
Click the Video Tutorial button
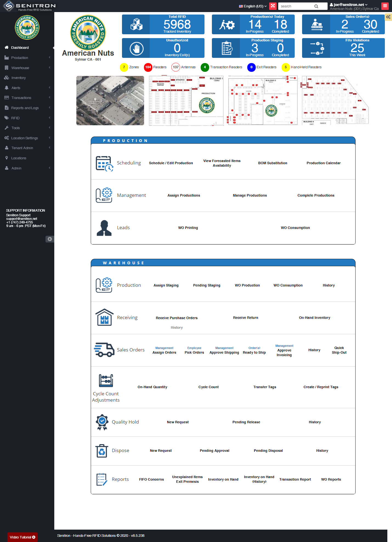(22, 537)
